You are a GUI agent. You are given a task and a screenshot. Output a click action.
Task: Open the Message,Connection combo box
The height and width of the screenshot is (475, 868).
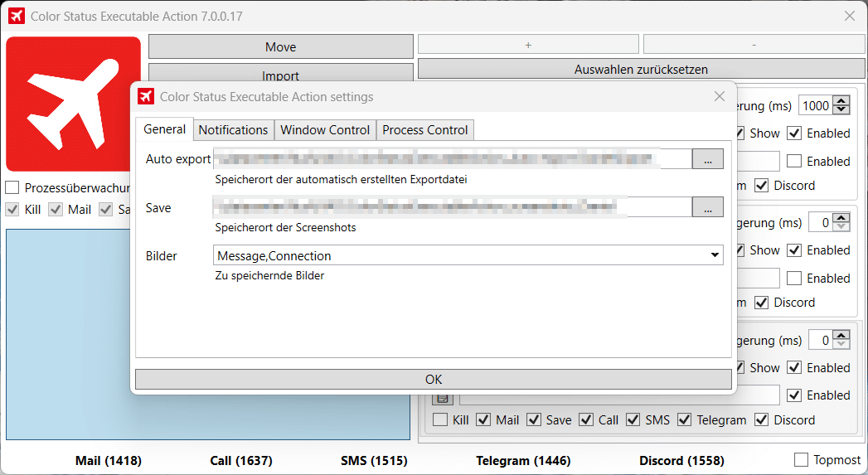click(x=468, y=255)
